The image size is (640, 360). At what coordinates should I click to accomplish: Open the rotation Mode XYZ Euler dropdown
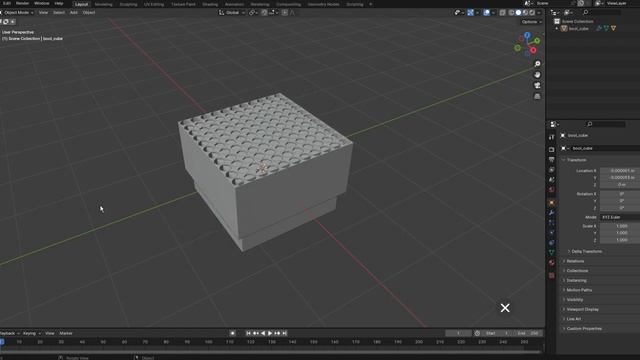(620, 217)
